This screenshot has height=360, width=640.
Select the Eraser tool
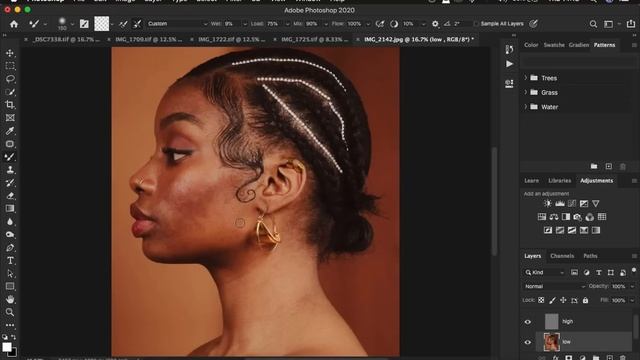click(x=10, y=196)
